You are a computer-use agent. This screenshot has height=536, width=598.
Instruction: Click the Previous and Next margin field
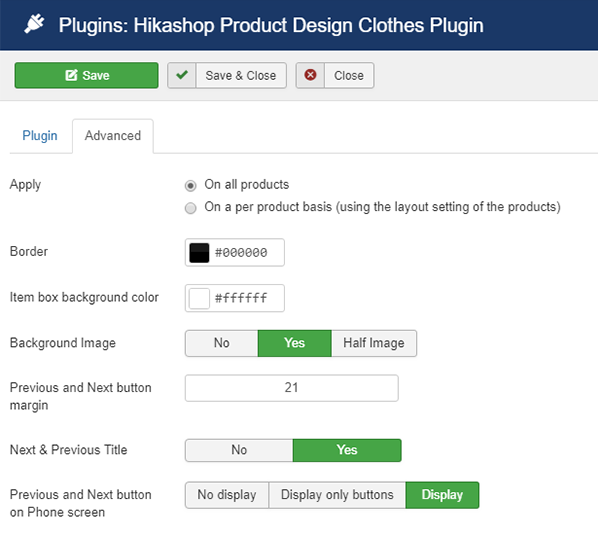(x=292, y=388)
